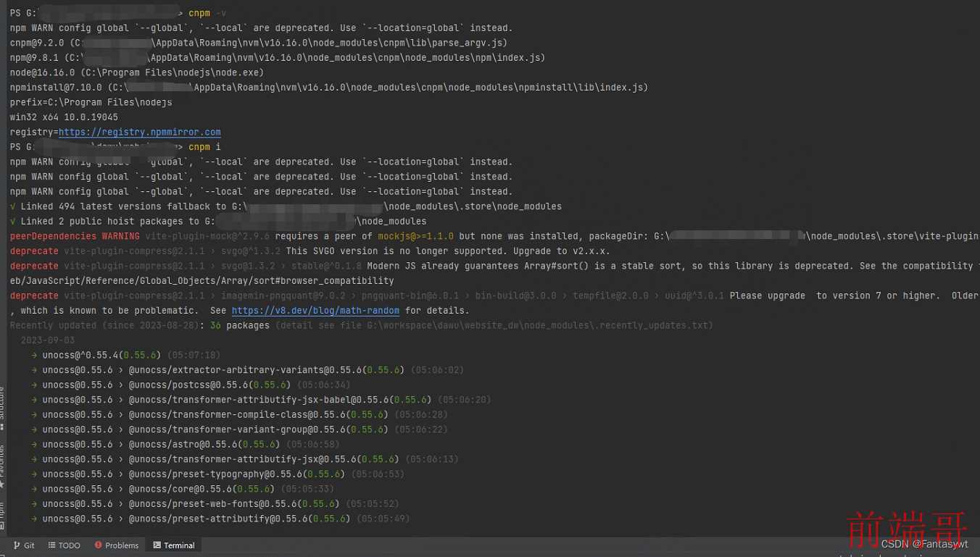Open the Git tool window tab
This screenshot has height=557, width=980.
coord(25,545)
